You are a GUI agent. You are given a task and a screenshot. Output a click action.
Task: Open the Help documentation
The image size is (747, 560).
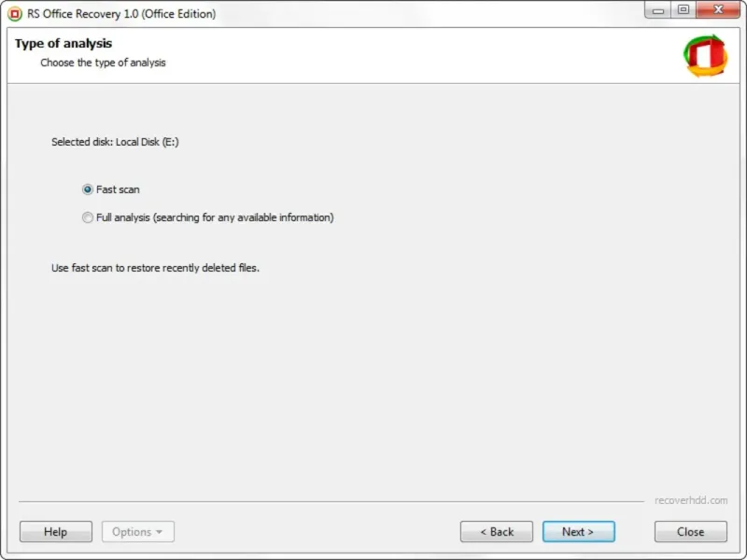pos(55,532)
